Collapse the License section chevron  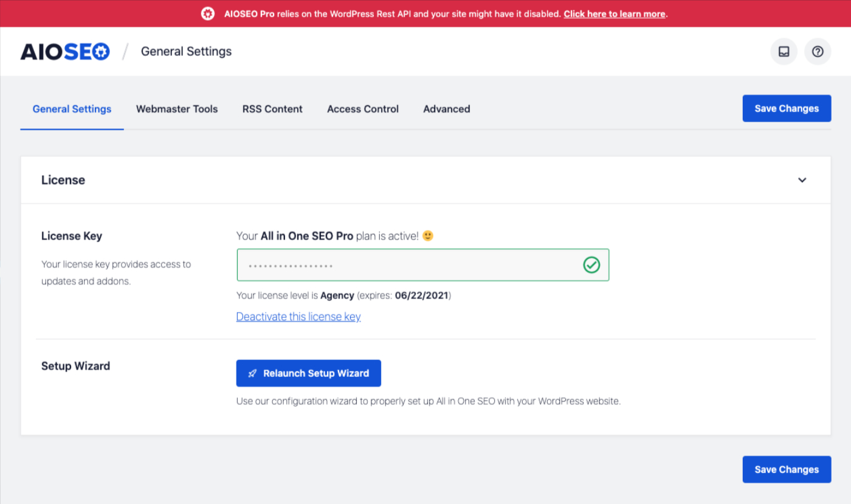pyautogui.click(x=802, y=180)
